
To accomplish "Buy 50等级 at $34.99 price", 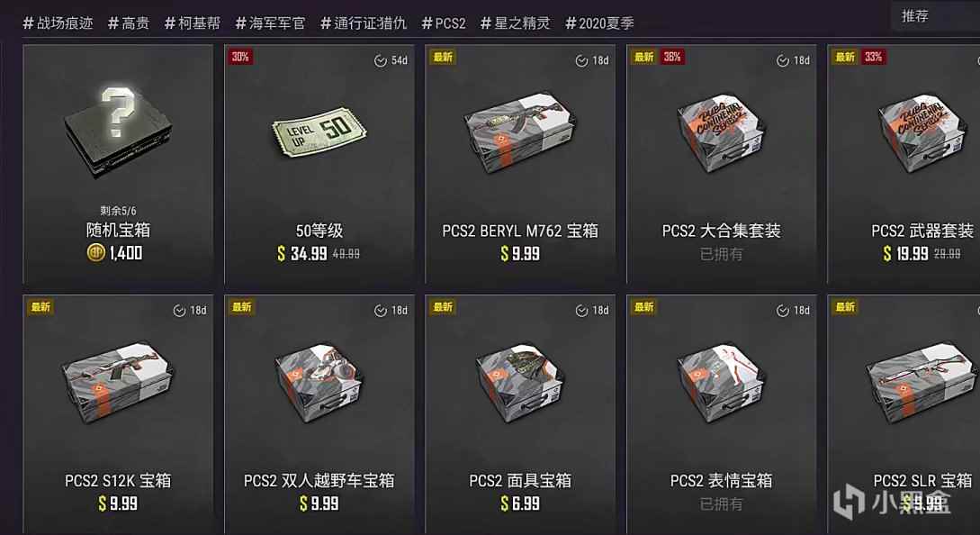I will pos(302,253).
